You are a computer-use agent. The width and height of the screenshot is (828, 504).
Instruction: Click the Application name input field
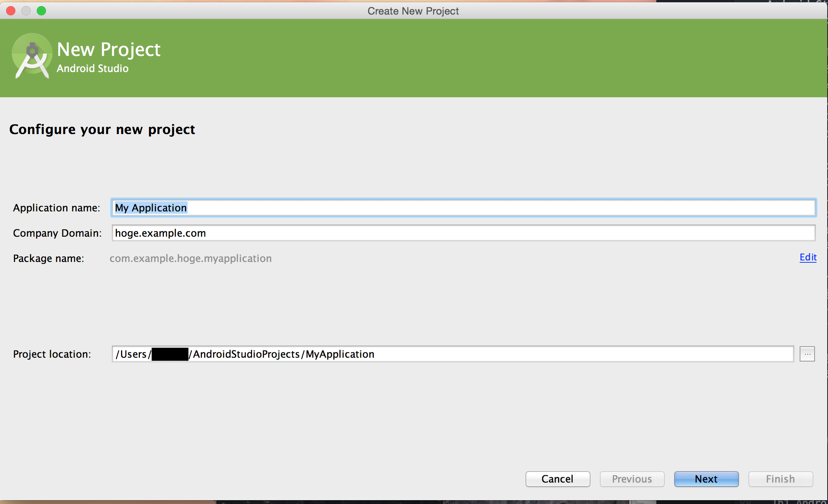pyautogui.click(x=463, y=208)
